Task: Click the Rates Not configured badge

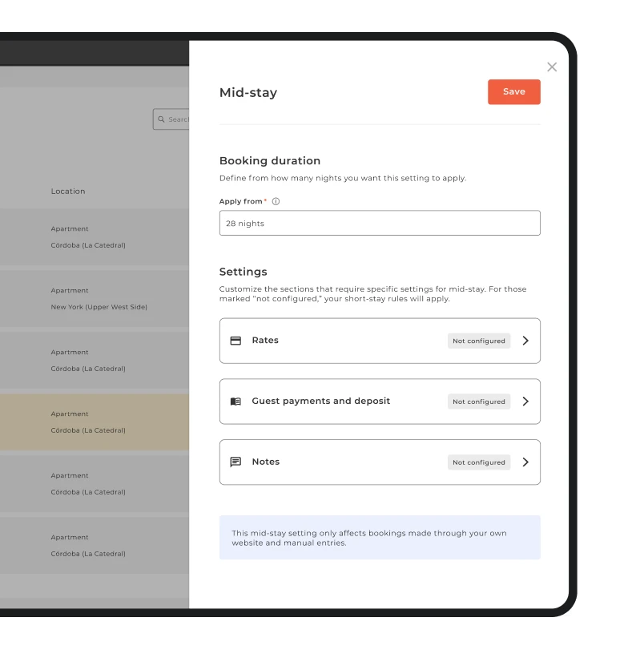Action: [479, 341]
